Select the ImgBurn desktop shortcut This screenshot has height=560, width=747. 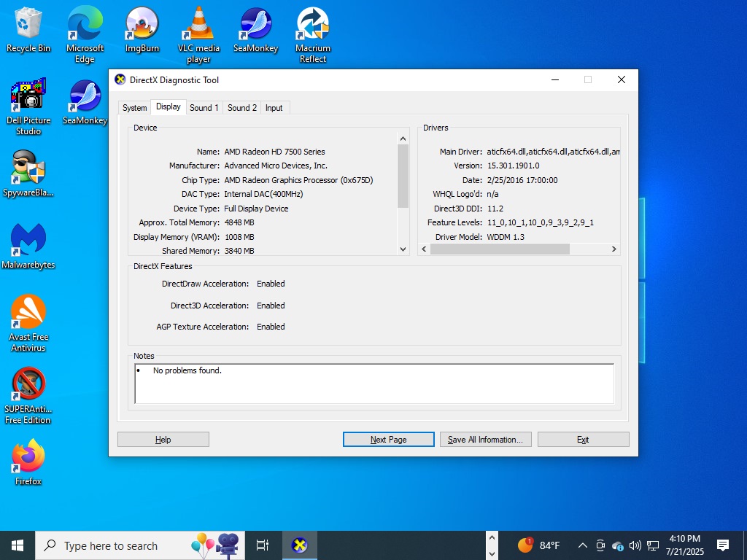point(142,29)
